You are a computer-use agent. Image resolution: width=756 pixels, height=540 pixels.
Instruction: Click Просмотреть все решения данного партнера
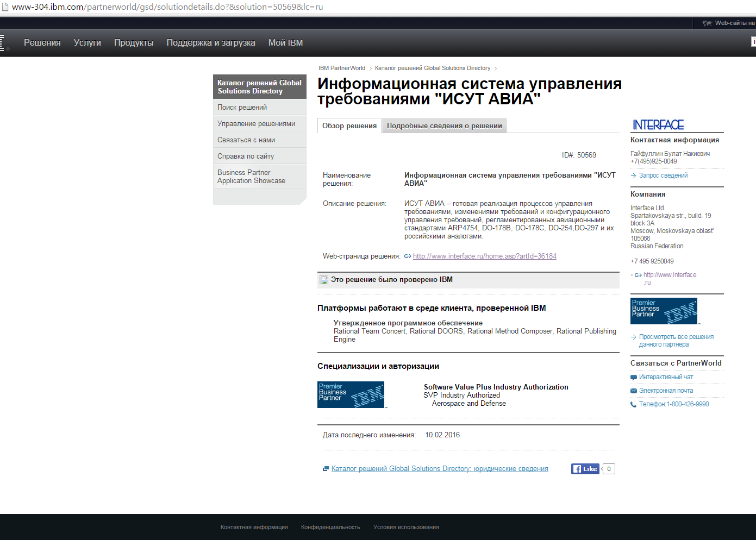click(x=676, y=341)
